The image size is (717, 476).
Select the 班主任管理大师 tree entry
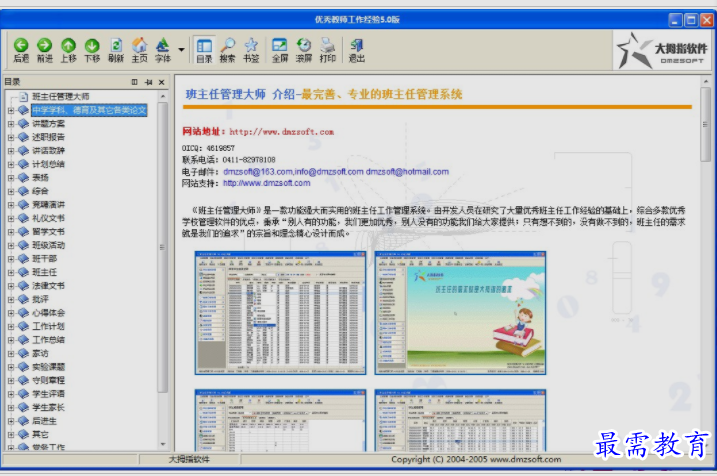[60, 96]
